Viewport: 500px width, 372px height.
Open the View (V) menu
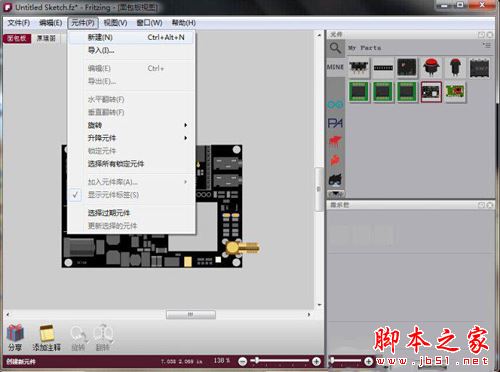[115, 23]
